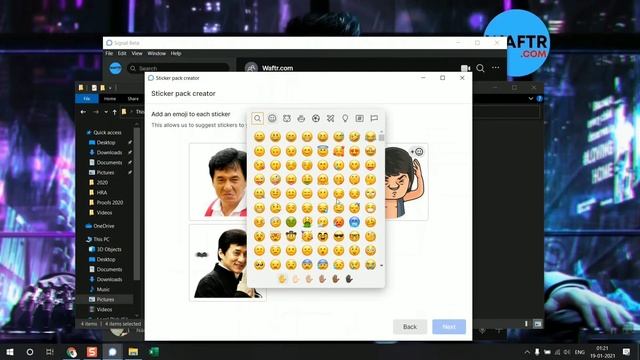The width and height of the screenshot is (640, 360).
Task: Switch to Home tab in File Explorer
Action: point(110,99)
